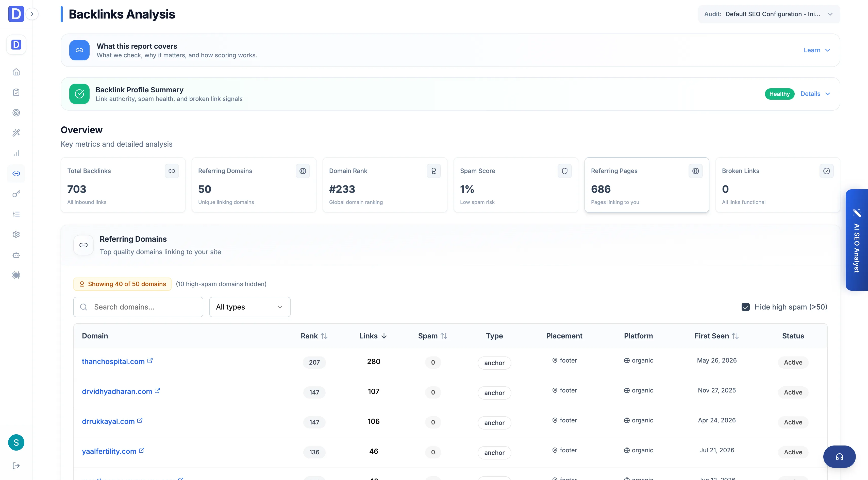Open thanchospital.com link
Screen dimensions: 868x480
113,362
